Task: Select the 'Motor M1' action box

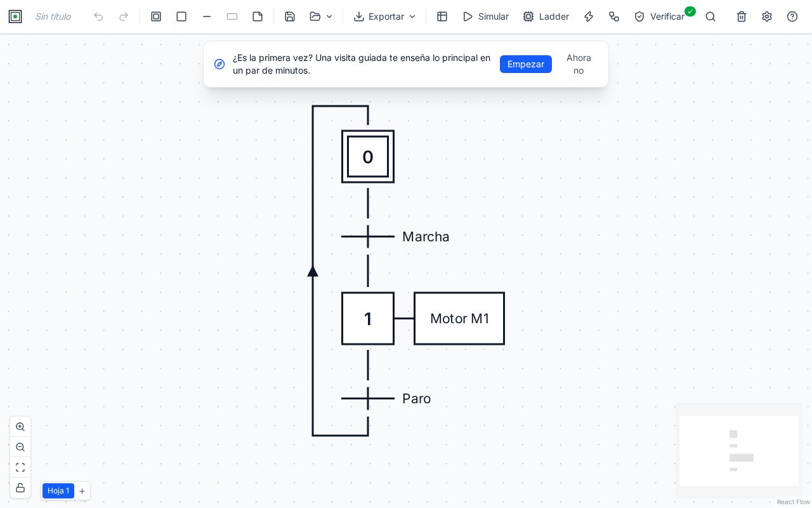Action: 459,319
